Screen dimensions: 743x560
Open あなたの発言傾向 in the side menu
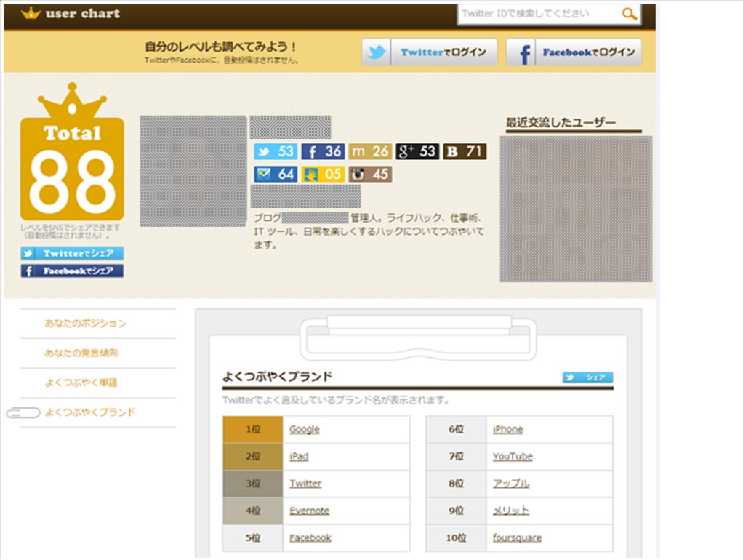[81, 353]
